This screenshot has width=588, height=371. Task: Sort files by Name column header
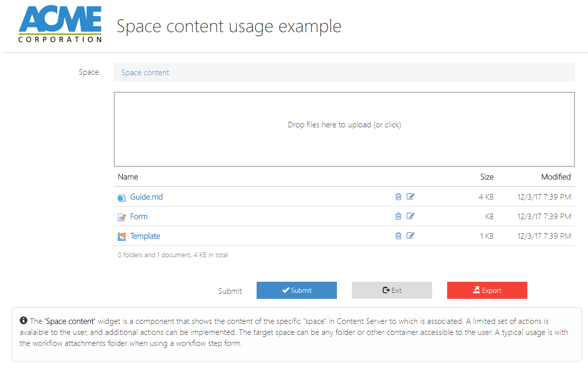point(128,176)
